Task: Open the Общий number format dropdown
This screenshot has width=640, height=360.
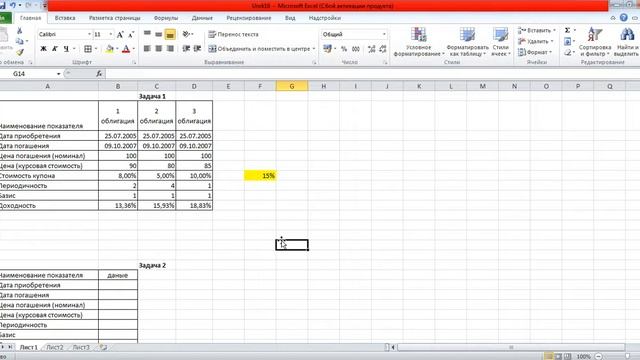Action: pyautogui.click(x=384, y=34)
